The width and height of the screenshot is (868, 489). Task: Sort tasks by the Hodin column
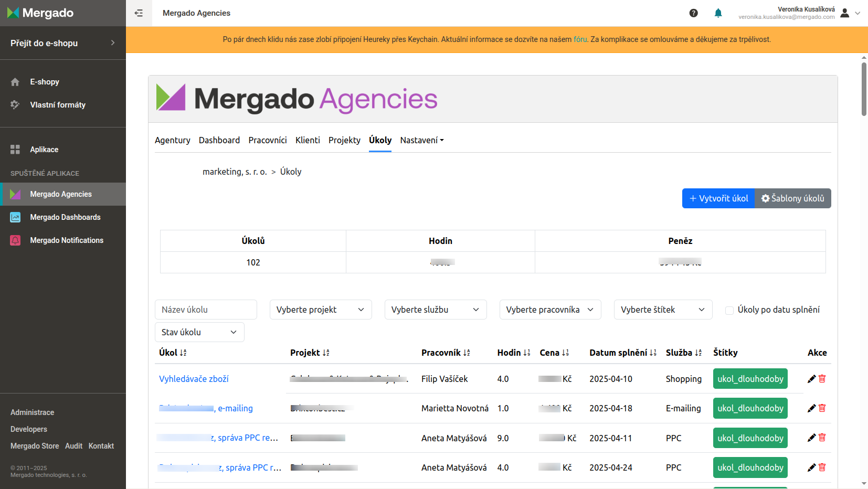pyautogui.click(x=513, y=353)
